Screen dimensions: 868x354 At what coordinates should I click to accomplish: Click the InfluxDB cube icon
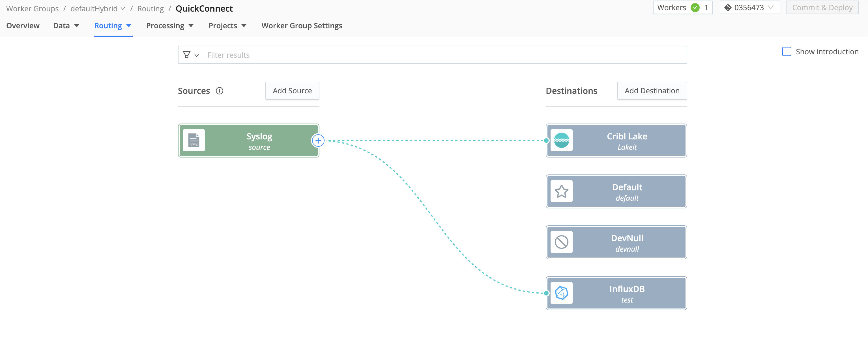pos(561,293)
